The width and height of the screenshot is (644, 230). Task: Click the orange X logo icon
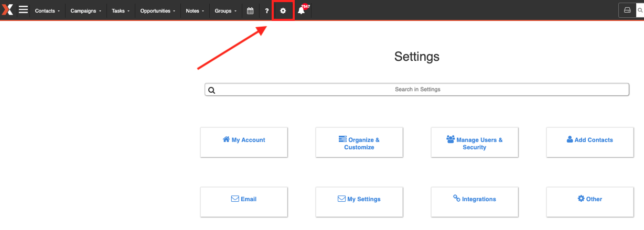tap(7, 10)
